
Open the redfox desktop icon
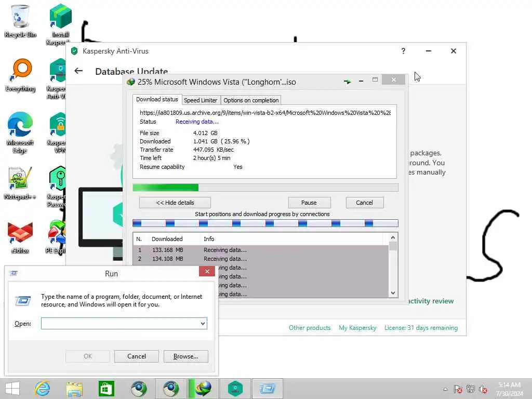(20, 237)
